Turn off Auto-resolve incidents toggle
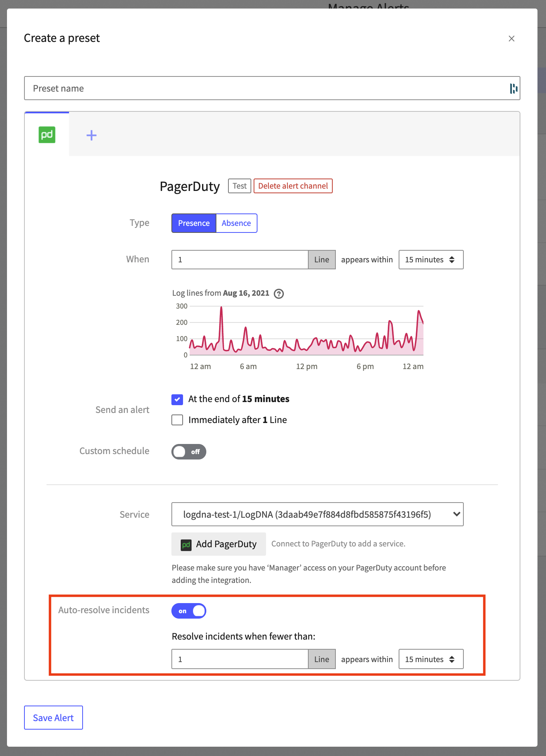This screenshot has height=756, width=546. click(x=189, y=611)
